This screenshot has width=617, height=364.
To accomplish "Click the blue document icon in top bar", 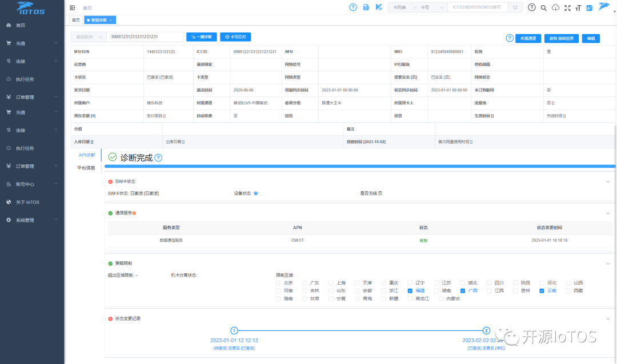I will click(x=366, y=7).
